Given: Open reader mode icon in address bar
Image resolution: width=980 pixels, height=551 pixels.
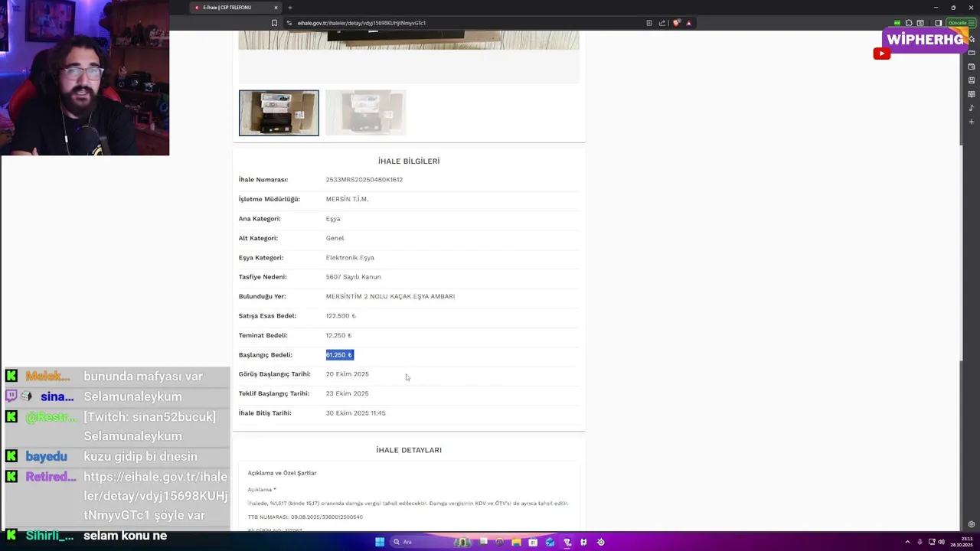Looking at the screenshot, I should click(649, 23).
